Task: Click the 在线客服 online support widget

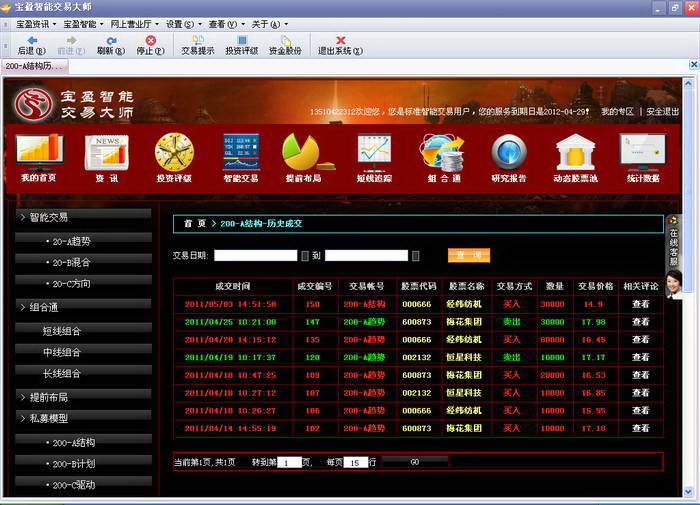Action: [674, 257]
